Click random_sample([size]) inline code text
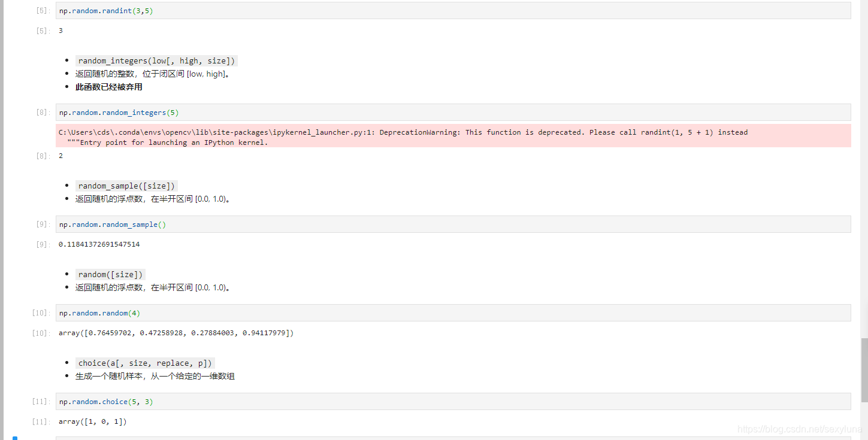This screenshot has height=440, width=868. coord(126,186)
